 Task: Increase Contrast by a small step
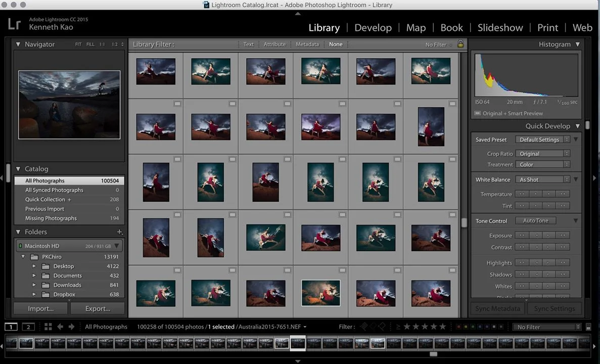coord(549,247)
